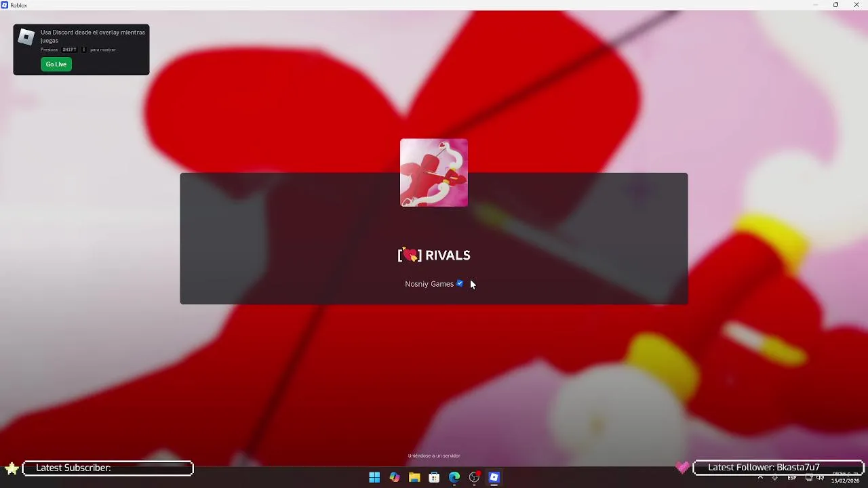Screen dimensions: 868x488
Task: Close the Roblox window
Action: pos(856,5)
